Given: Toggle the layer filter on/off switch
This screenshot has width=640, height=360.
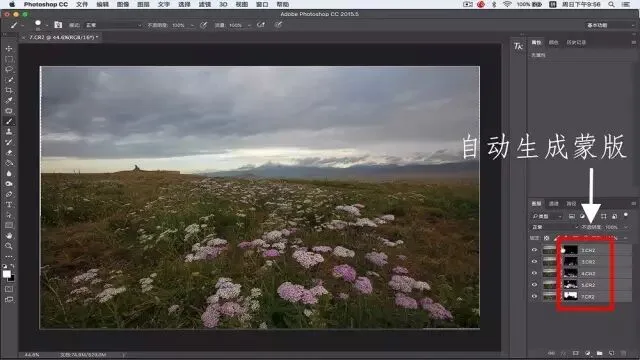Looking at the screenshot, I should point(626,215).
